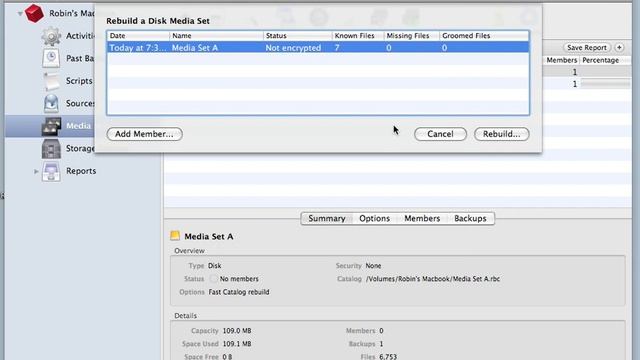Open the Backups tab
Image resolution: width=640 pixels, height=360 pixels.
tap(470, 218)
